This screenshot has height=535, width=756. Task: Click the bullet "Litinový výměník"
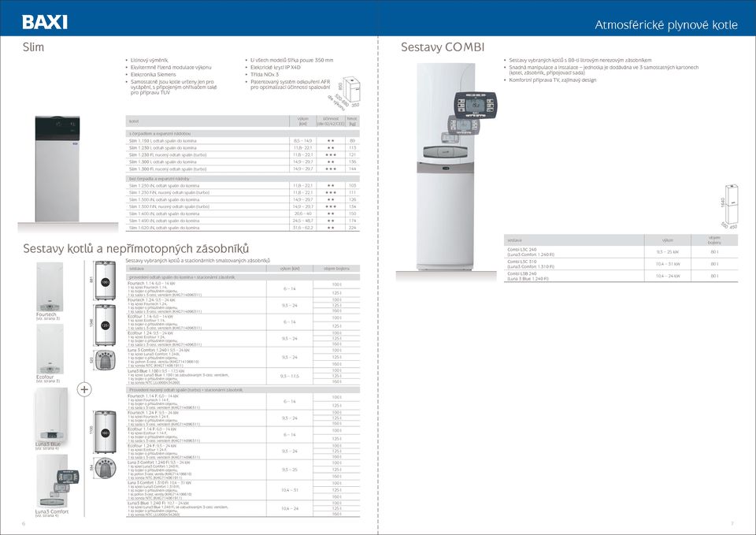point(150,61)
